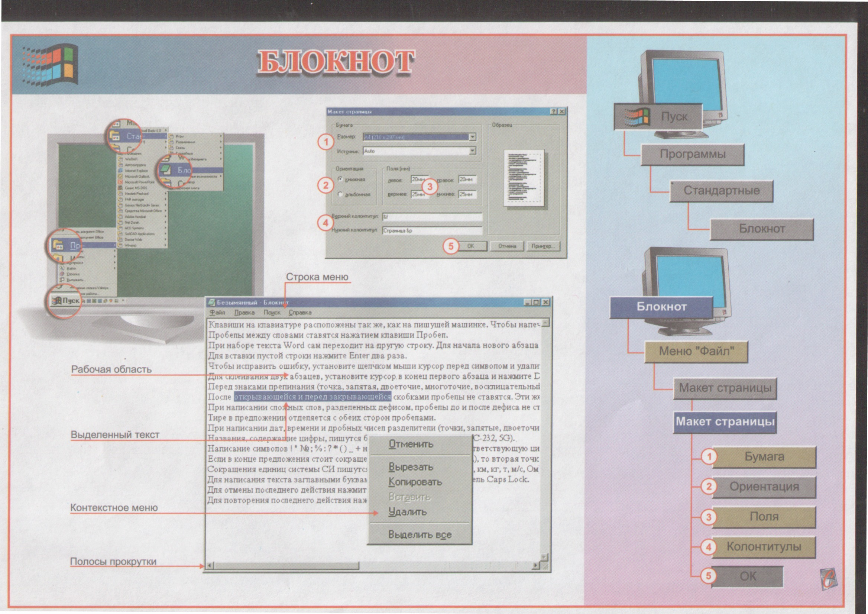Screen dimensions: 868x614
Task: Click the верхнее margin field
Action: coord(420,194)
